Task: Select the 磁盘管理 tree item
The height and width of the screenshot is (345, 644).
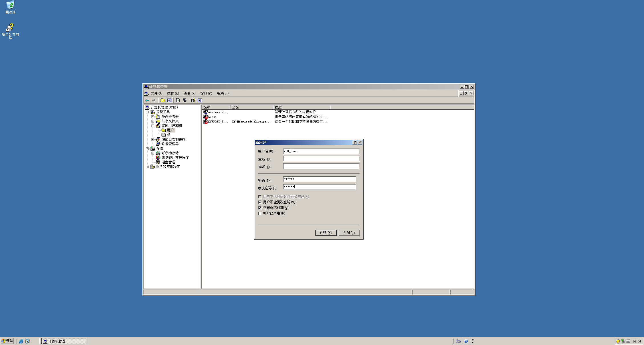Action: pos(168,162)
